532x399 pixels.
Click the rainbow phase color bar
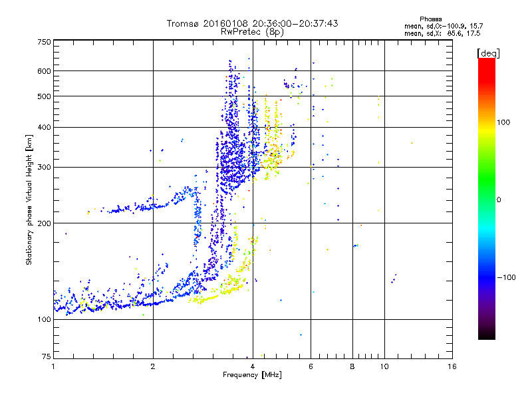487,199
